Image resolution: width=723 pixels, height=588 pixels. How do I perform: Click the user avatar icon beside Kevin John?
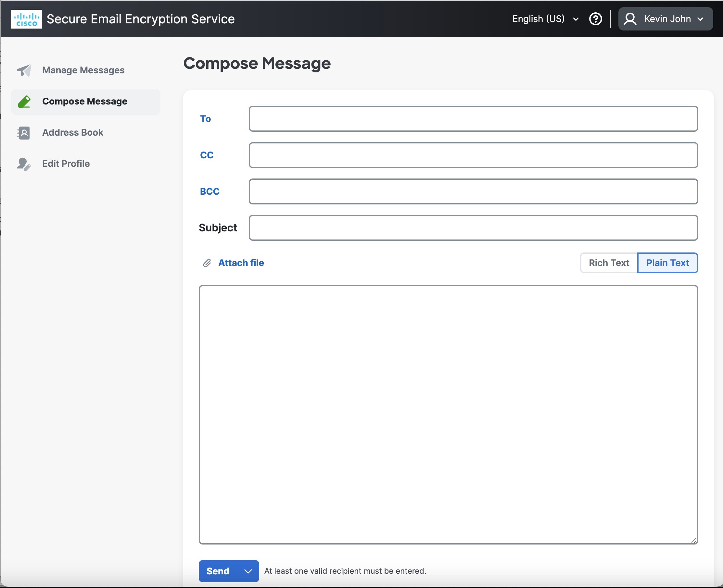pyautogui.click(x=631, y=18)
